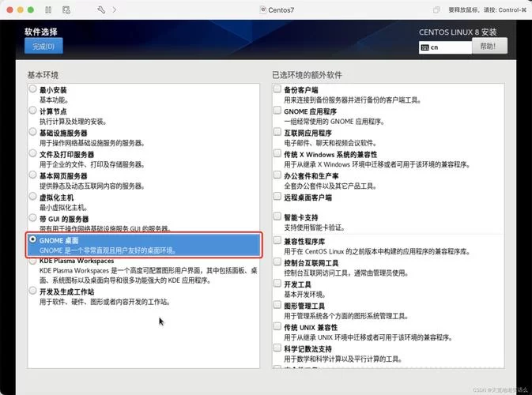Click description 支持使用智能卡验证。
Image resolution: width=532 pixels, height=395 pixels.
click(x=315, y=228)
